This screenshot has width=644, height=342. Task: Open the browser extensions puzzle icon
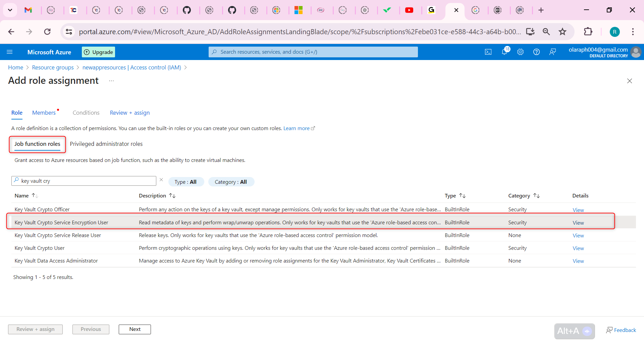coord(588,32)
